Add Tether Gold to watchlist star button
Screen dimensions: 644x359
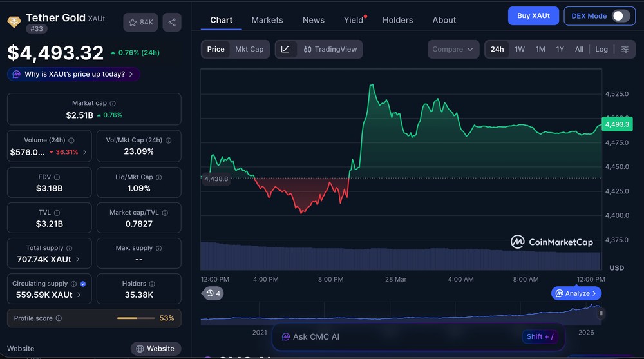pos(140,22)
